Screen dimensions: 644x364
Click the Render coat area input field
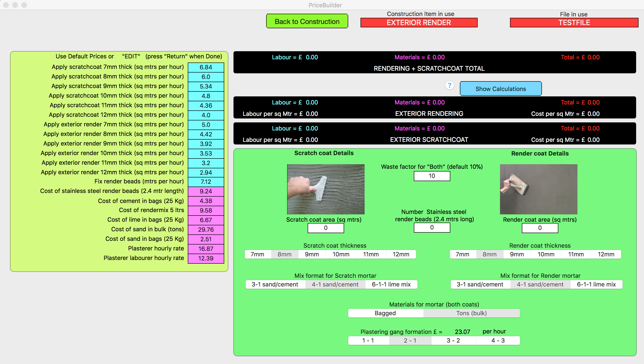coord(540,228)
